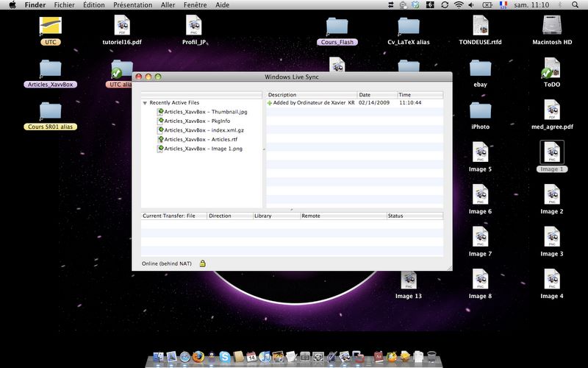Select the Macintosh HD drive icon

552,30
